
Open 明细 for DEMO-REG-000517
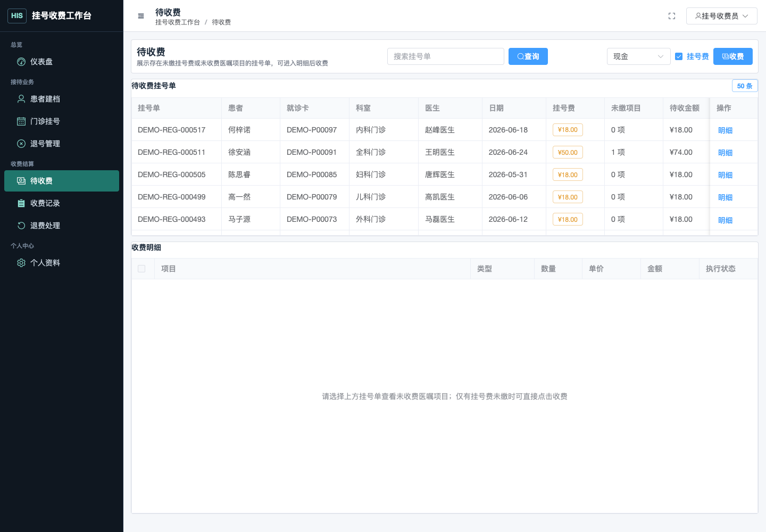tap(725, 130)
